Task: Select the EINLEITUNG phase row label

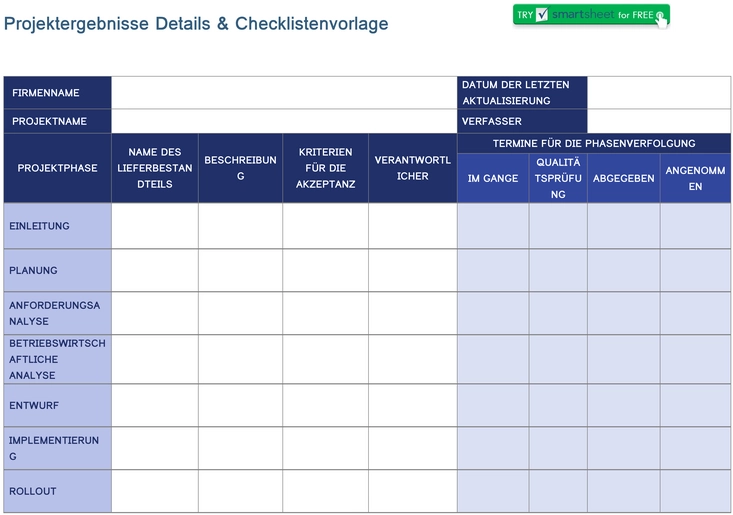Action: click(x=57, y=226)
